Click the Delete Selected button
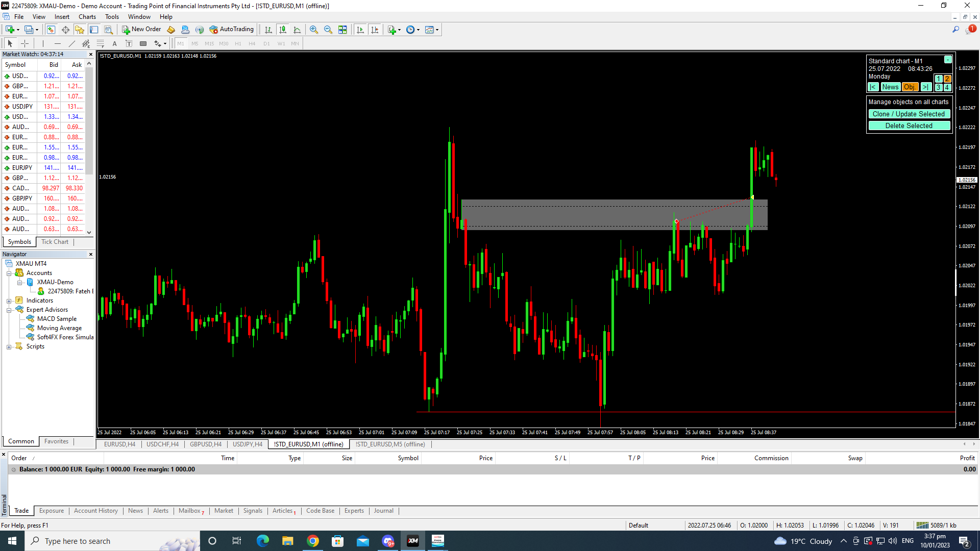980x551 pixels. coord(909,126)
